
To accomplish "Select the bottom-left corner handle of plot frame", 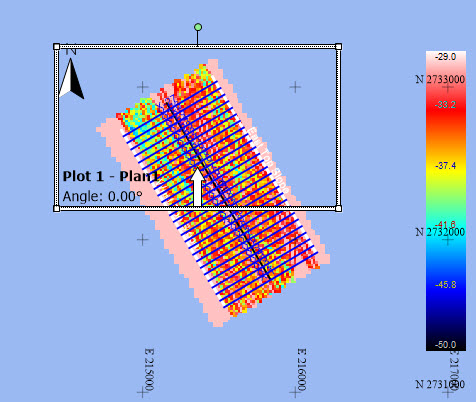I will pos(57,209).
